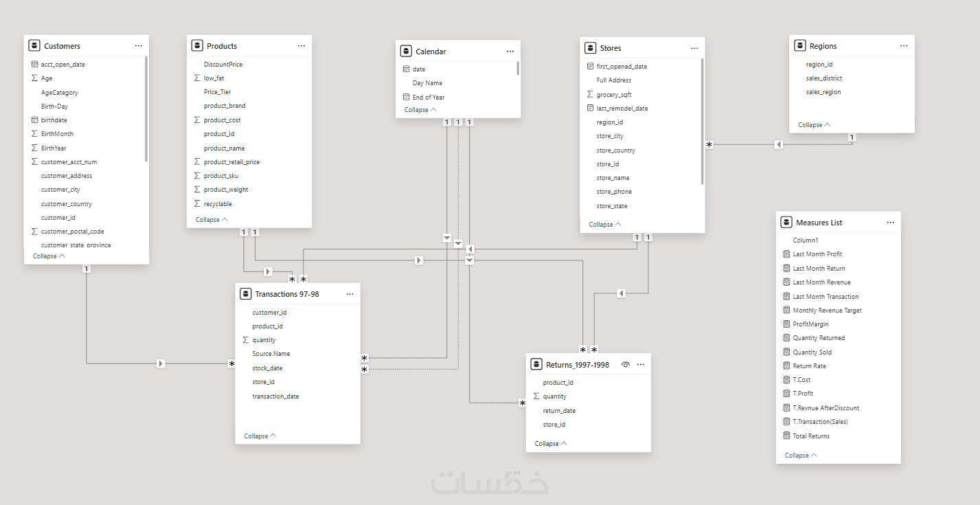Image resolution: width=980 pixels, height=505 pixels.
Task: Collapse the Customers table
Action: coord(49,256)
